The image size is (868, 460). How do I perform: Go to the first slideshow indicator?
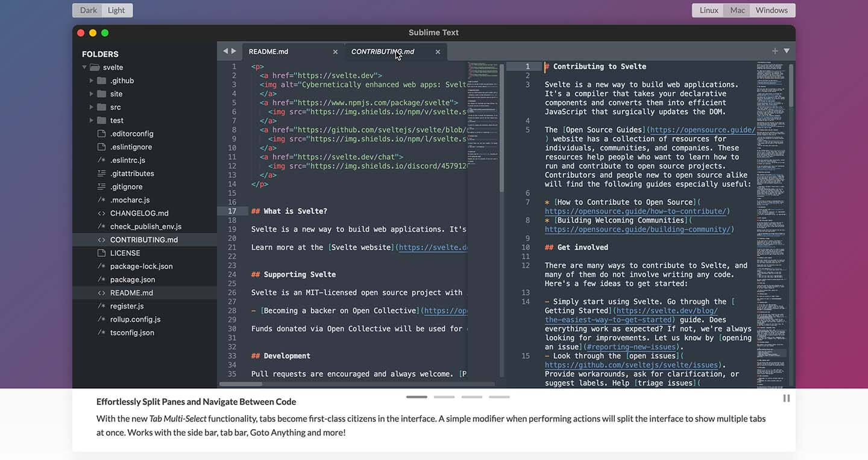click(x=417, y=397)
